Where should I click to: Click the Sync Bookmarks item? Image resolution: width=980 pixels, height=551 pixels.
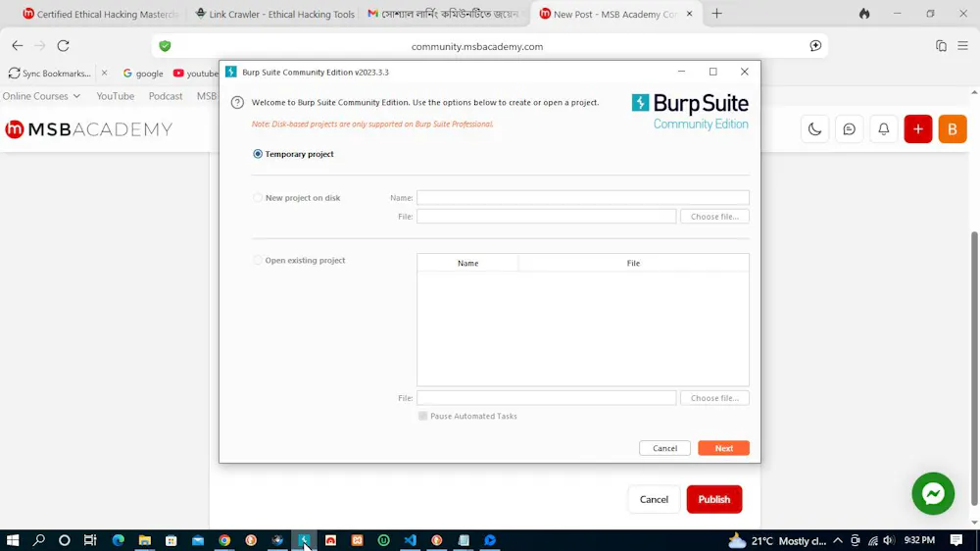click(49, 74)
